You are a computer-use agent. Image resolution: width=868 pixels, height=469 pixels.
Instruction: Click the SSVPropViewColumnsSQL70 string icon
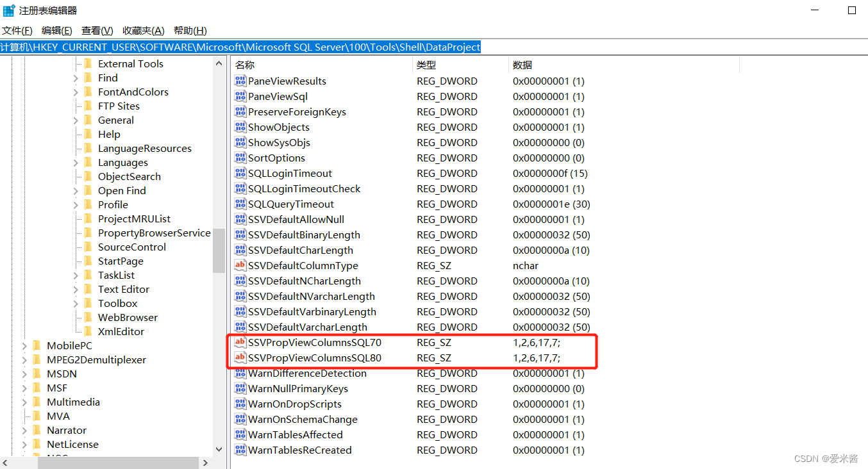[240, 342]
